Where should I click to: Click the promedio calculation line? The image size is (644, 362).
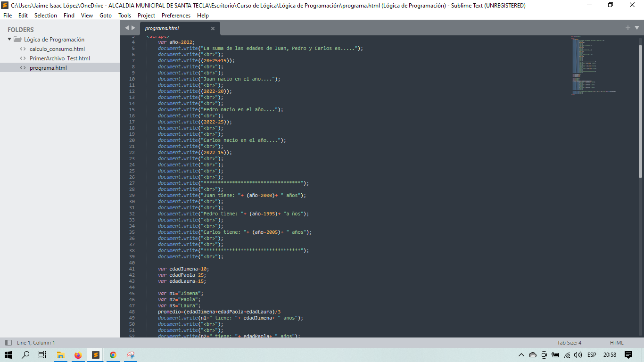(219, 312)
